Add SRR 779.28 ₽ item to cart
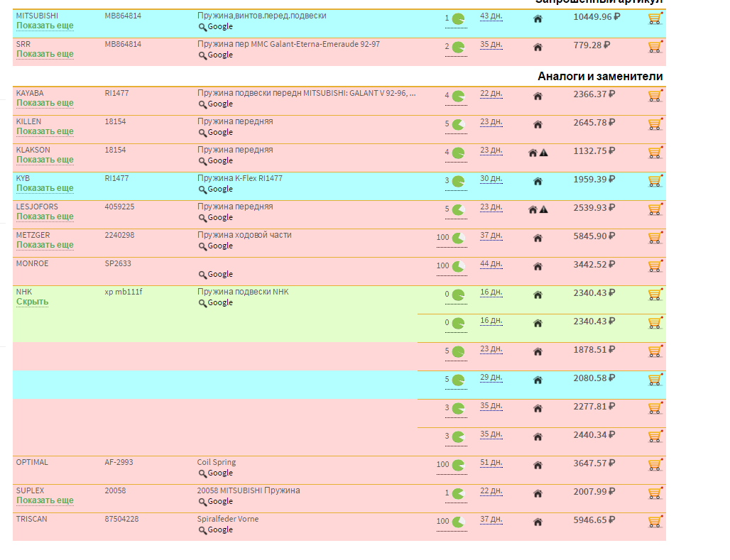 tap(655, 47)
